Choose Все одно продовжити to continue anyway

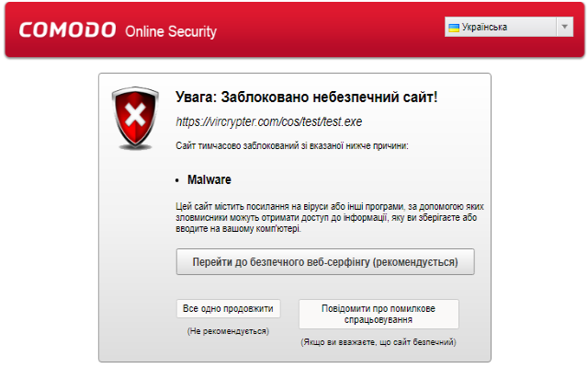pos(228,309)
